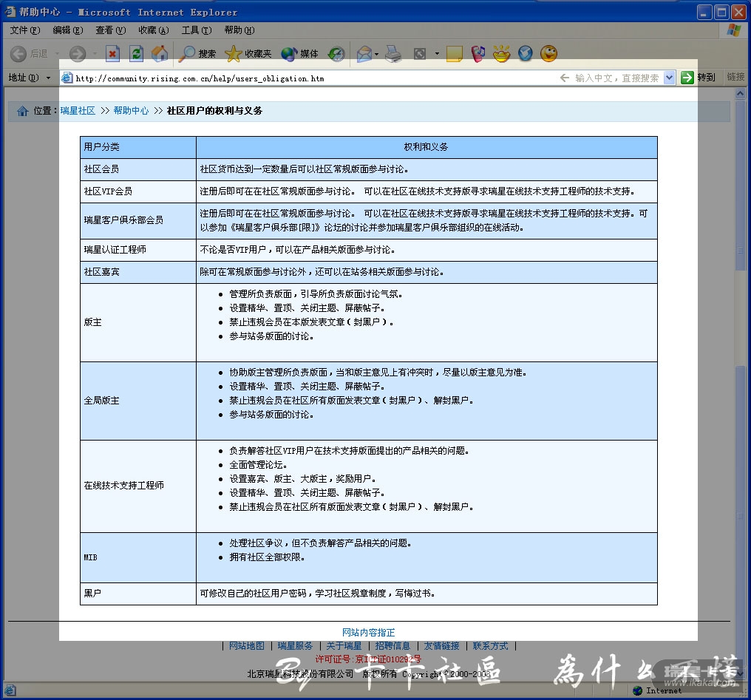Print the page using printer icon
Image resolution: width=751 pixels, height=700 pixels.
(x=394, y=54)
